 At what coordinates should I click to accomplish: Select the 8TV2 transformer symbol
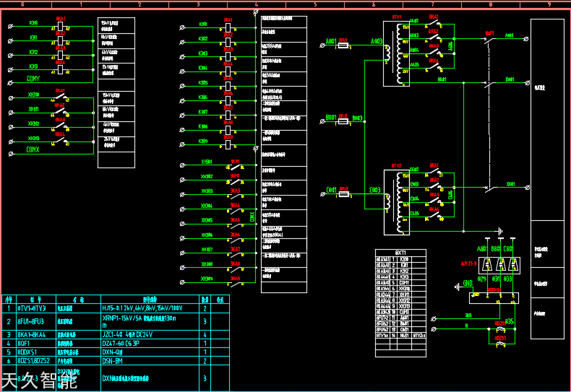click(396, 202)
